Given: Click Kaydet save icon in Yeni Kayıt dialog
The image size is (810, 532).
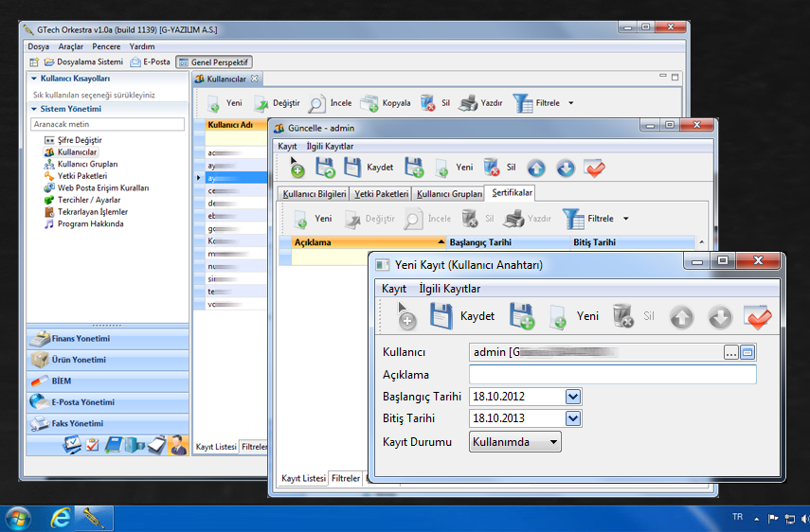Looking at the screenshot, I should (x=441, y=316).
